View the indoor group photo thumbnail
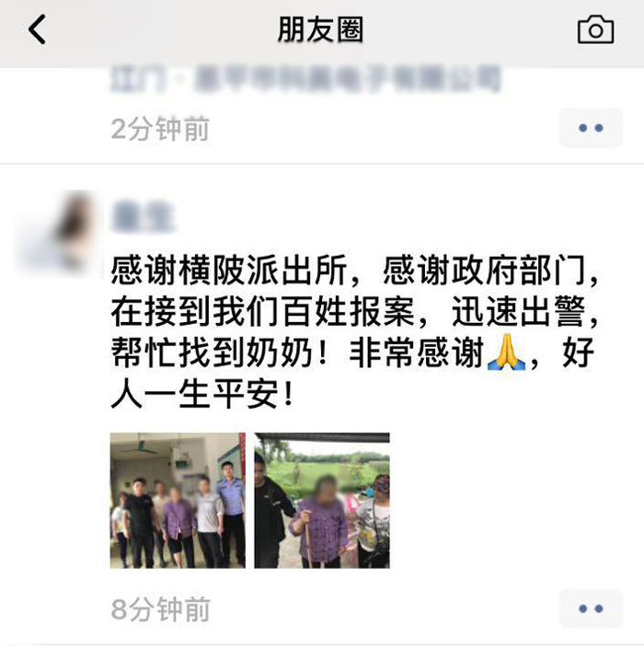 (178, 500)
